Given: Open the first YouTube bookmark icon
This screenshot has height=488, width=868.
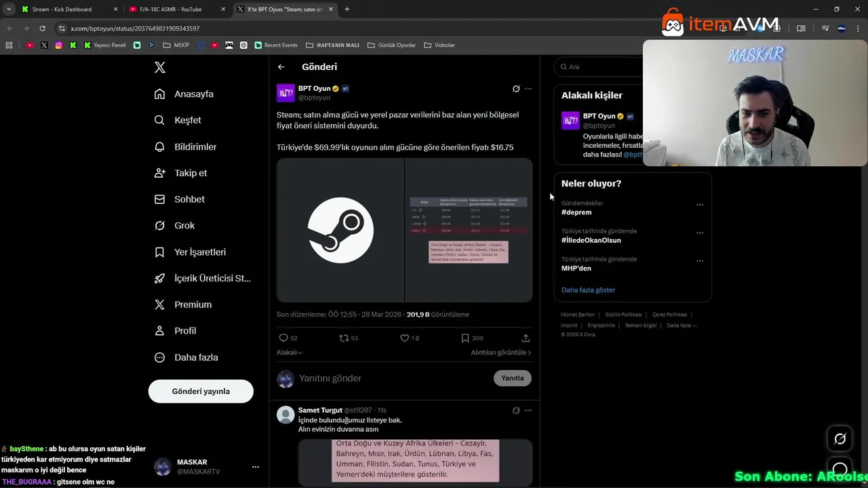Looking at the screenshot, I should pos(30,45).
